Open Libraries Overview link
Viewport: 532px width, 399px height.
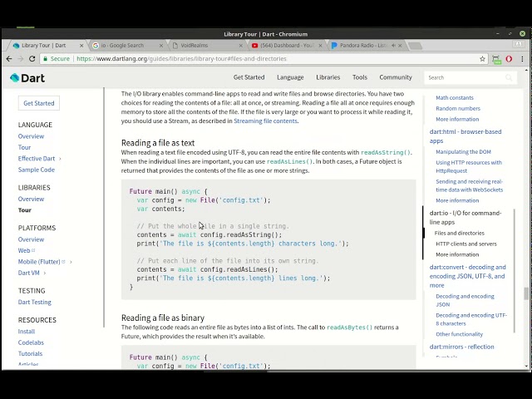[x=31, y=199]
